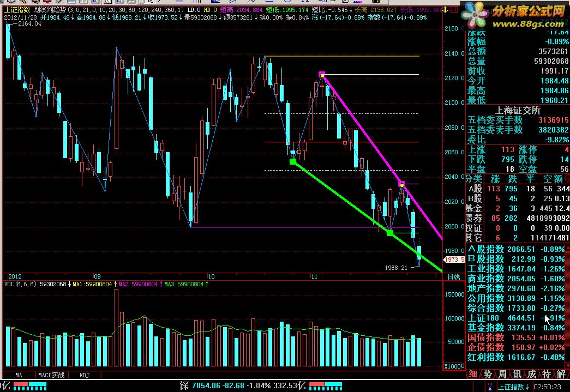Click the 日线 period button
Screen dimensions: 570x392
[454, 277]
